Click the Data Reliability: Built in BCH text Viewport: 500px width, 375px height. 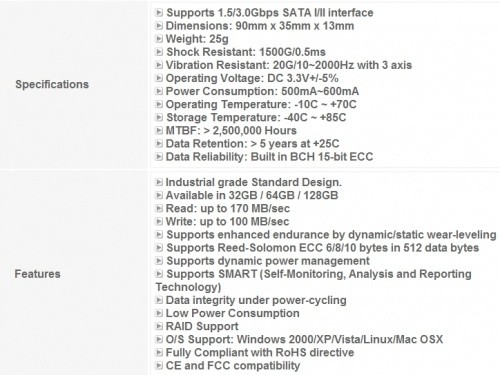[269, 157]
